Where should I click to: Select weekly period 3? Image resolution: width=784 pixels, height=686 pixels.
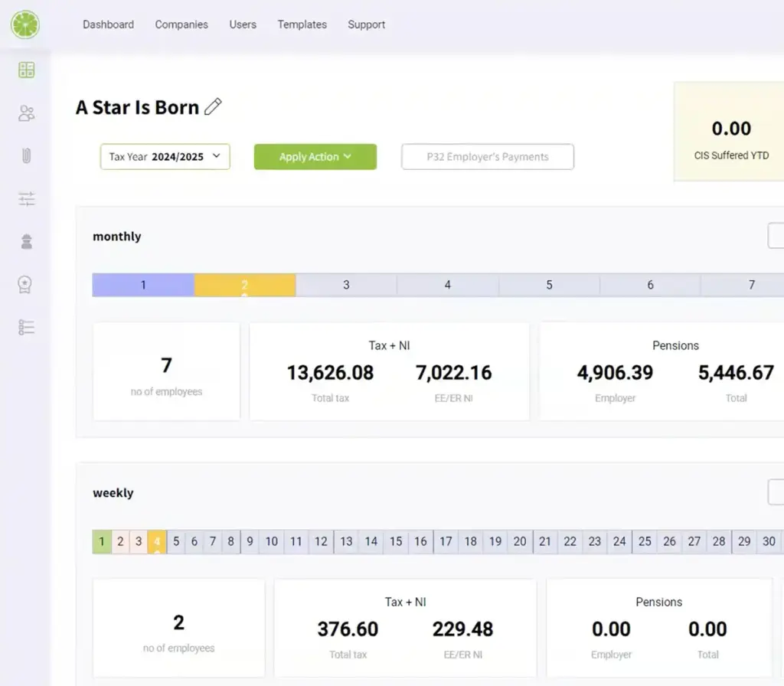coord(139,541)
